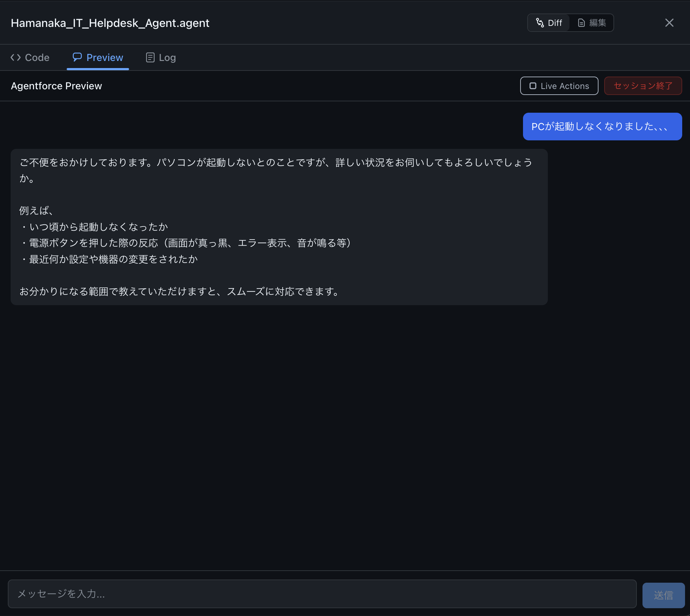690x616 pixels.
Task: Click the Hamanaka_IT_Helpdesk_Agent.agent file title
Action: (x=110, y=23)
